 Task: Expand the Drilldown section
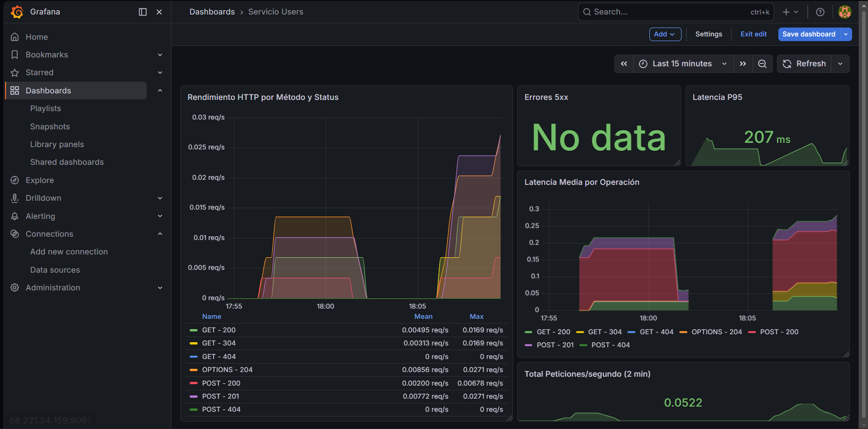point(160,198)
